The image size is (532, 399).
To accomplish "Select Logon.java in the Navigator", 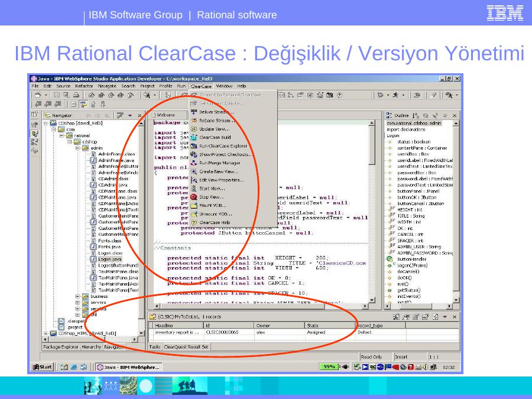I will coord(110,259).
